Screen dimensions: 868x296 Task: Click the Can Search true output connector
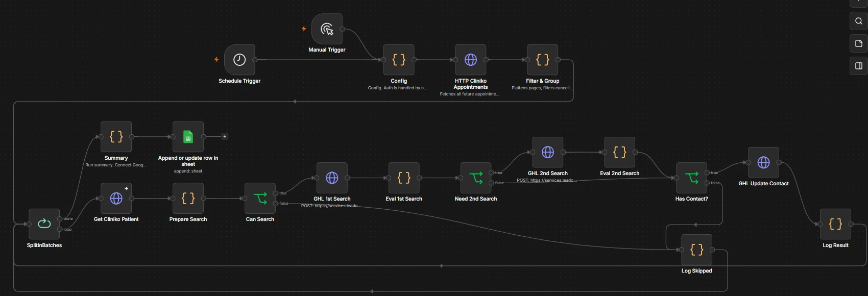pos(276,193)
